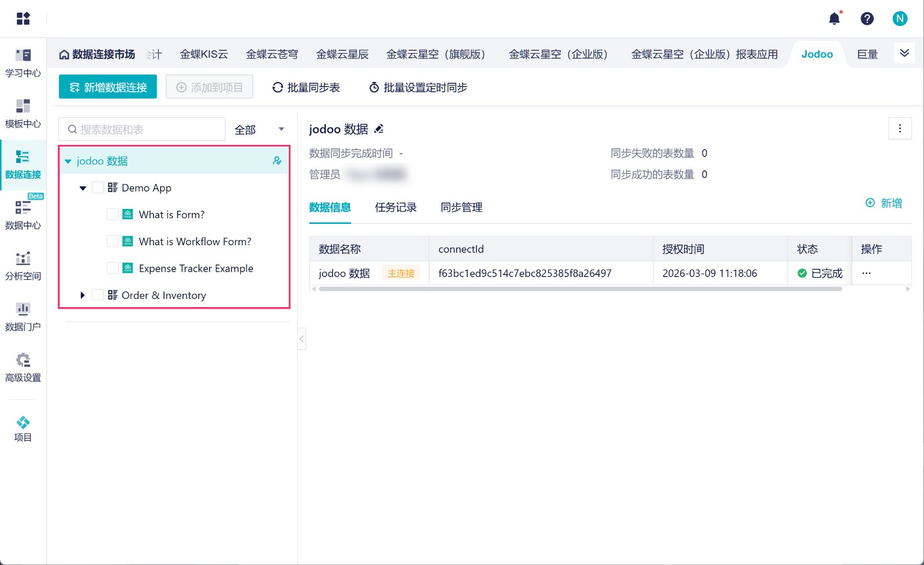This screenshot has width=924, height=565.
Task: Switch to the 金蝶云星空（旗舰版）tab
Action: click(439, 54)
